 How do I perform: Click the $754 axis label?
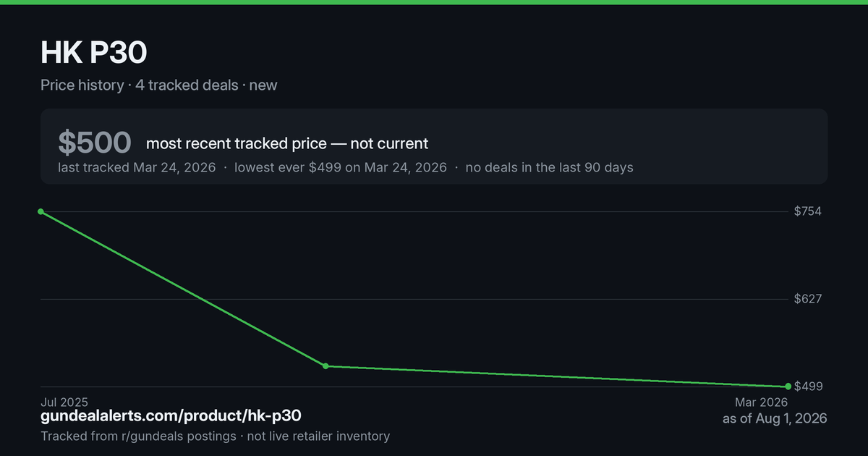point(808,211)
